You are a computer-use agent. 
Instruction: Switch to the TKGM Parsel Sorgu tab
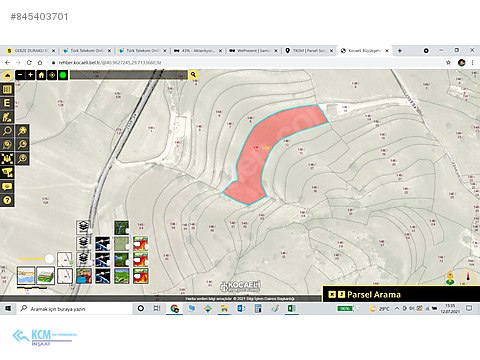309,51
